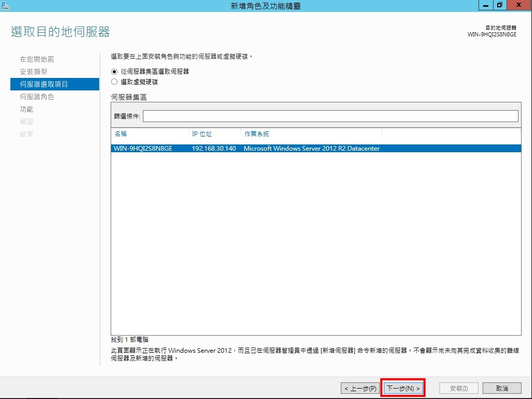The height and width of the screenshot is (399, 532).
Task: Sort by the '作業系統' column header
Action: point(257,134)
